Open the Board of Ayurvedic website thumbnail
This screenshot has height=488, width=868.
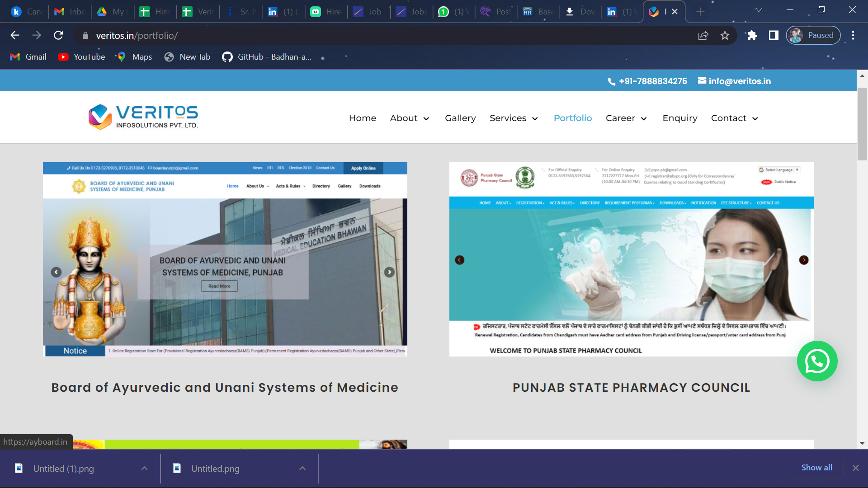coord(225,259)
